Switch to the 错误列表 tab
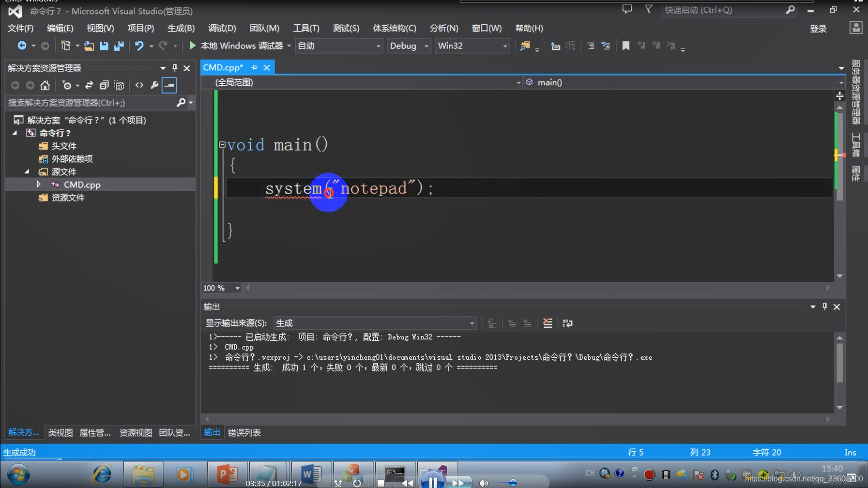 244,432
